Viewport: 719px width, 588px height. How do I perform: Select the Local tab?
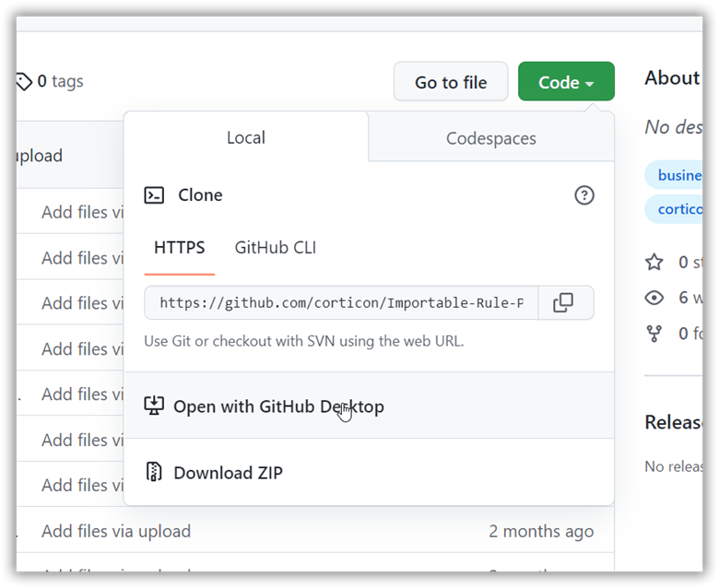246,138
